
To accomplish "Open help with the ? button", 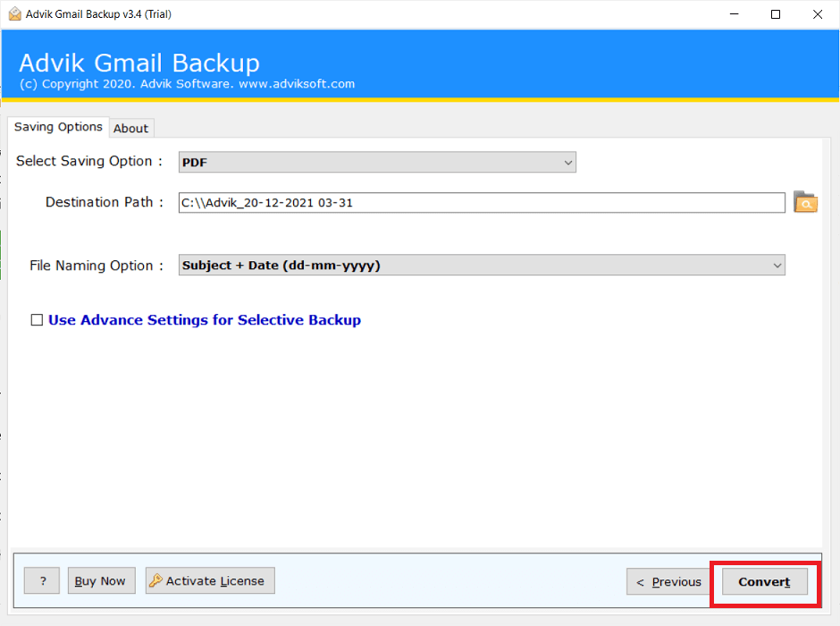I will coord(42,580).
